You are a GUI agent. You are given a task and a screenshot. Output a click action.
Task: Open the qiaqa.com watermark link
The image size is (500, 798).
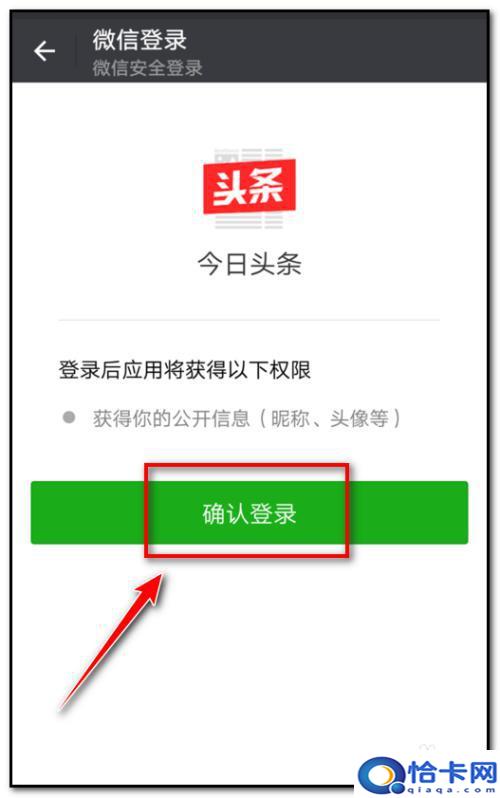(451, 790)
